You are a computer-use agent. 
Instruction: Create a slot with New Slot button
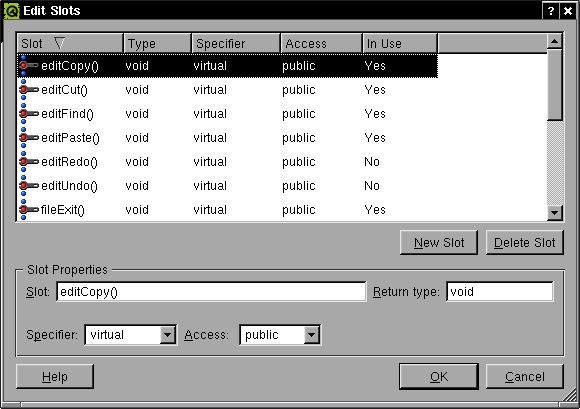(x=439, y=243)
